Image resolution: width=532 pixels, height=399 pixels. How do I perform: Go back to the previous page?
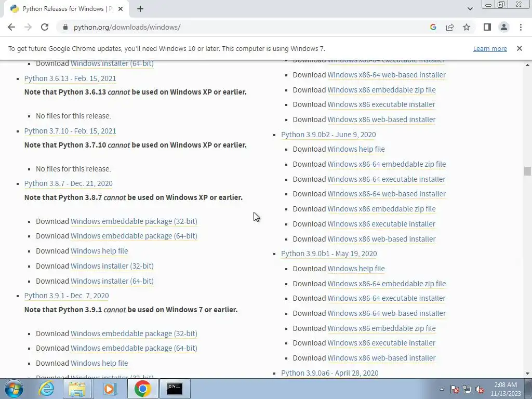coord(11,27)
